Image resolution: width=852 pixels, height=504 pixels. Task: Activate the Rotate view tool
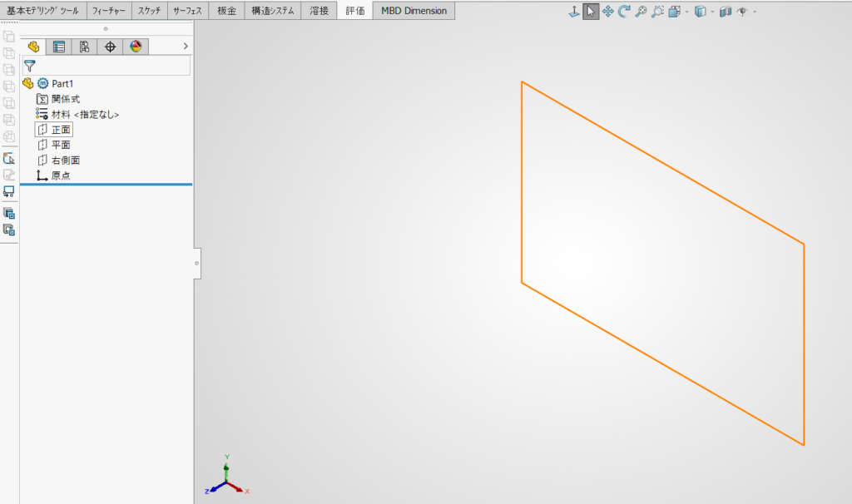(x=624, y=12)
